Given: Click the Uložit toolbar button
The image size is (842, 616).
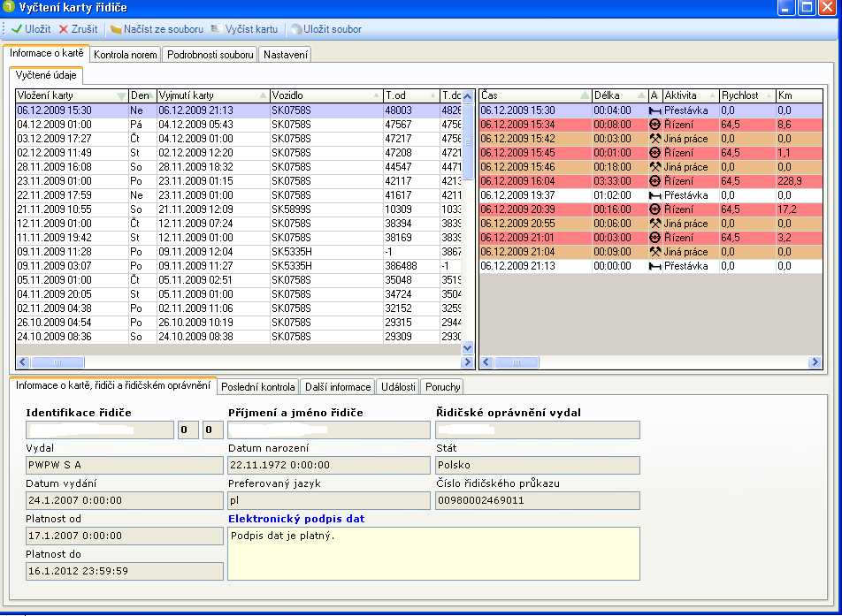Looking at the screenshot, I should [x=31, y=29].
